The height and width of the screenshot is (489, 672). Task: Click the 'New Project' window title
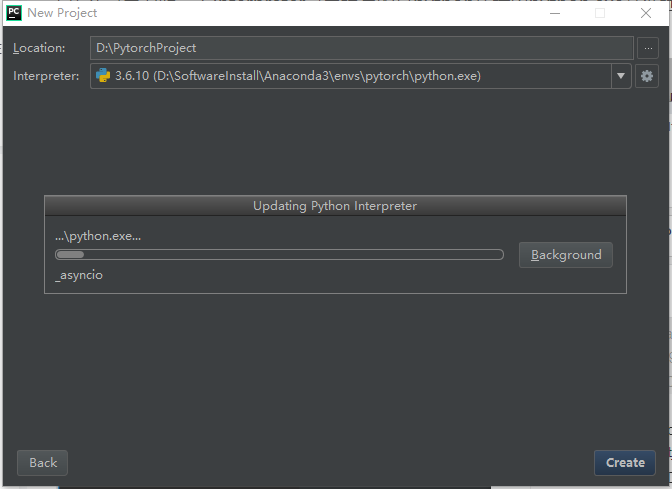62,13
